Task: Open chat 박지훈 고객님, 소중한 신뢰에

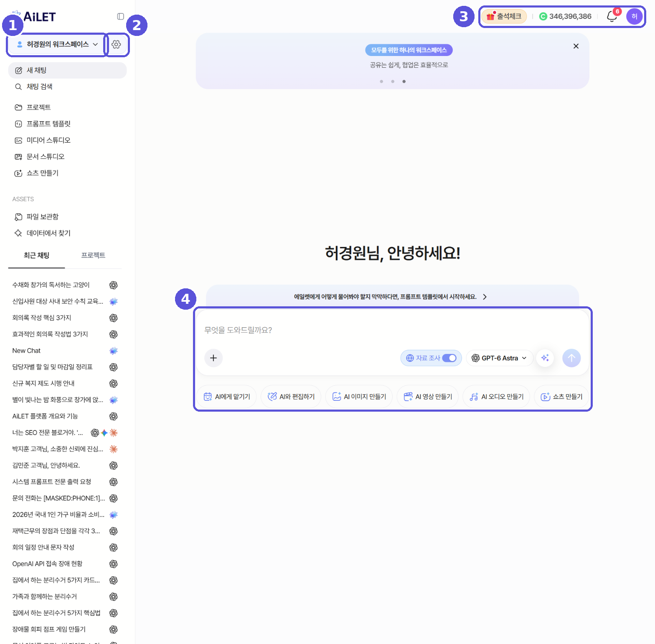Action: pos(65,449)
